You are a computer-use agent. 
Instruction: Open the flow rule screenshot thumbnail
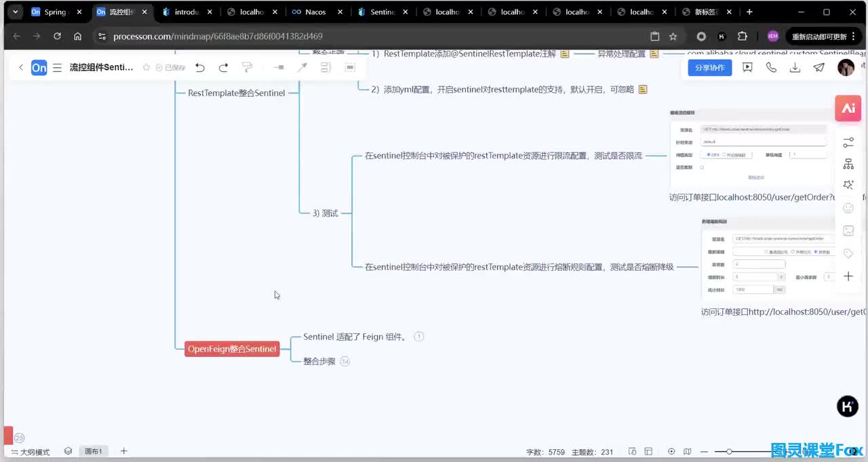tap(751, 148)
